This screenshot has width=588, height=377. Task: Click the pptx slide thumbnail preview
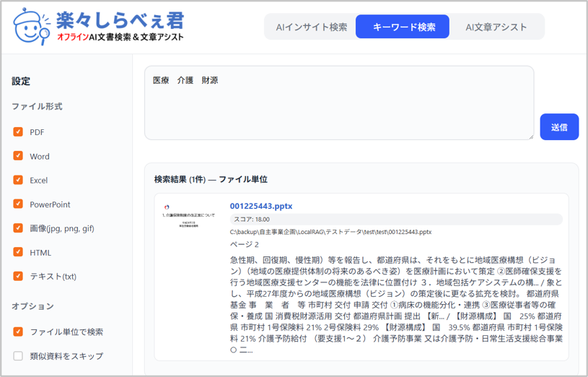click(188, 217)
